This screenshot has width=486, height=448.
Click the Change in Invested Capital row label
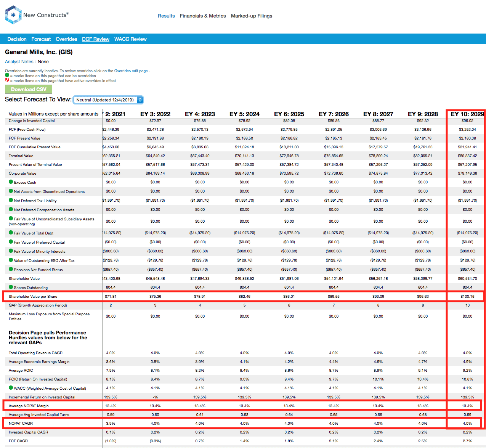(32, 120)
